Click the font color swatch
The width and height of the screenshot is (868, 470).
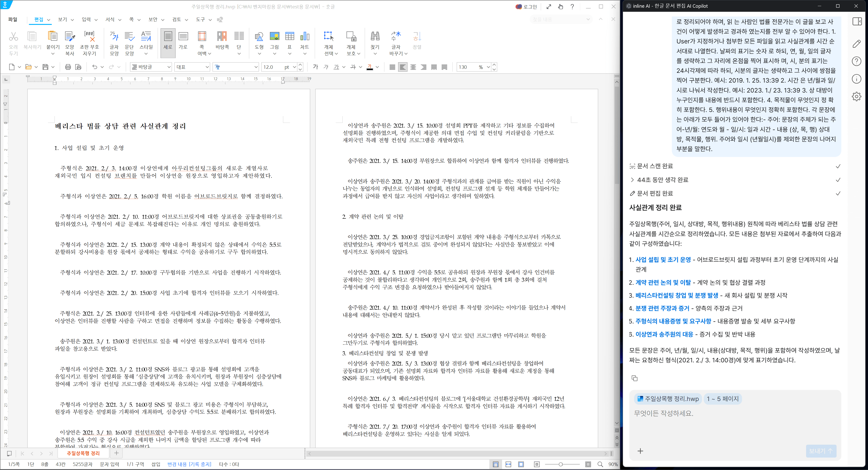click(370, 67)
